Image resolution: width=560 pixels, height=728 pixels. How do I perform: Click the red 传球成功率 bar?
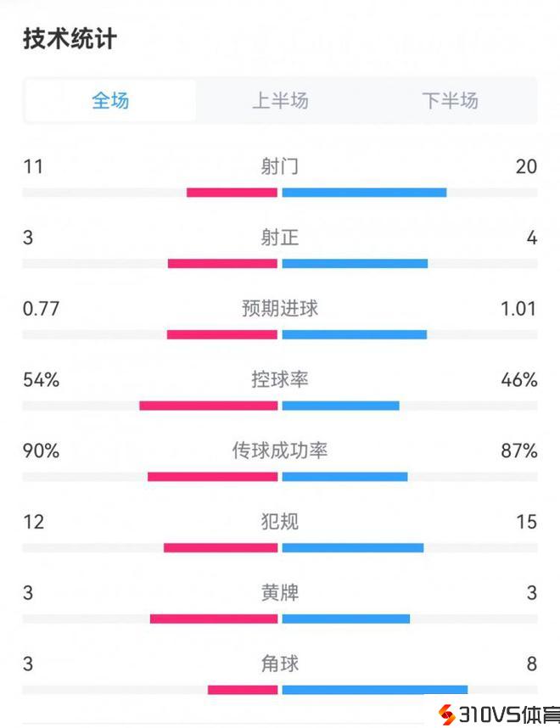point(213,476)
